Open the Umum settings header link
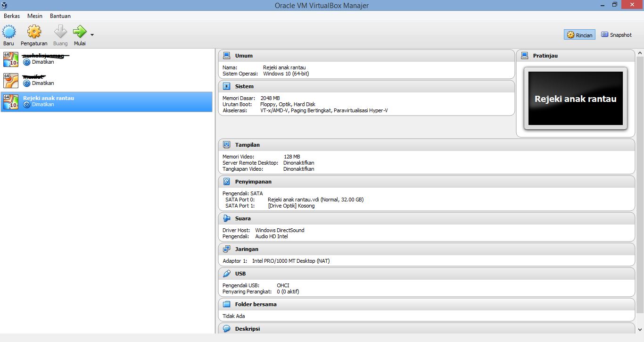The height and width of the screenshot is (342, 644). (x=244, y=56)
